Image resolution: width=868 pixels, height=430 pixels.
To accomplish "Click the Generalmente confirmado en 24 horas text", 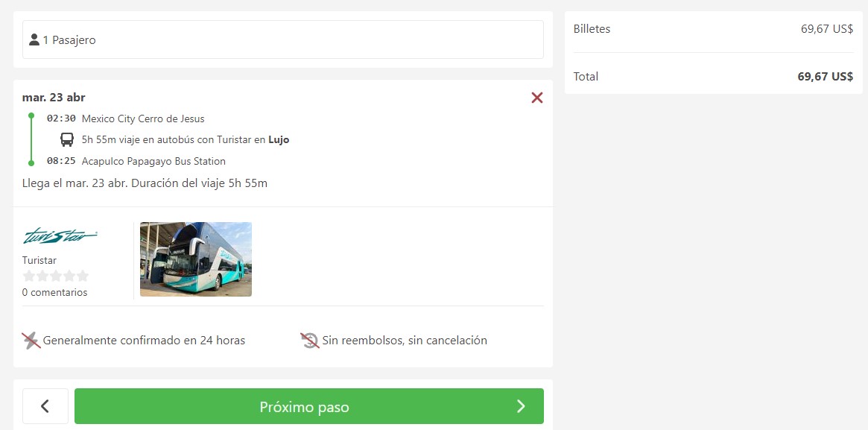I will pos(144,341).
